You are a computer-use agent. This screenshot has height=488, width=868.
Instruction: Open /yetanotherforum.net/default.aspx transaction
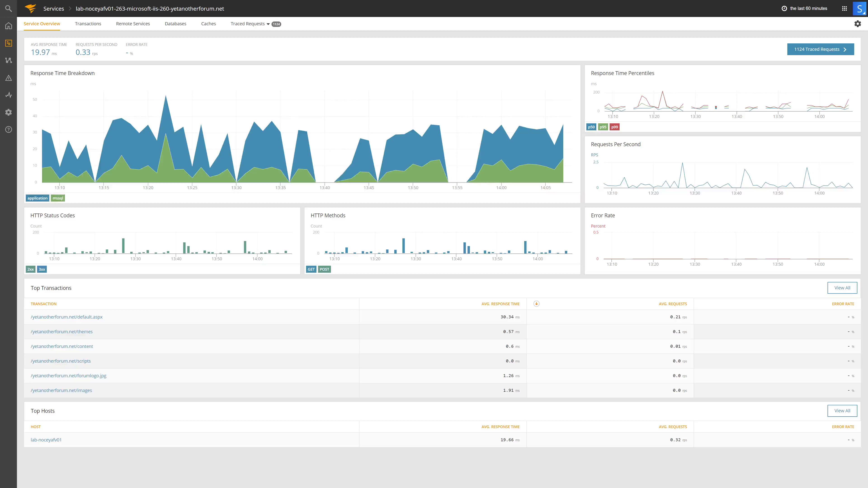pyautogui.click(x=66, y=317)
